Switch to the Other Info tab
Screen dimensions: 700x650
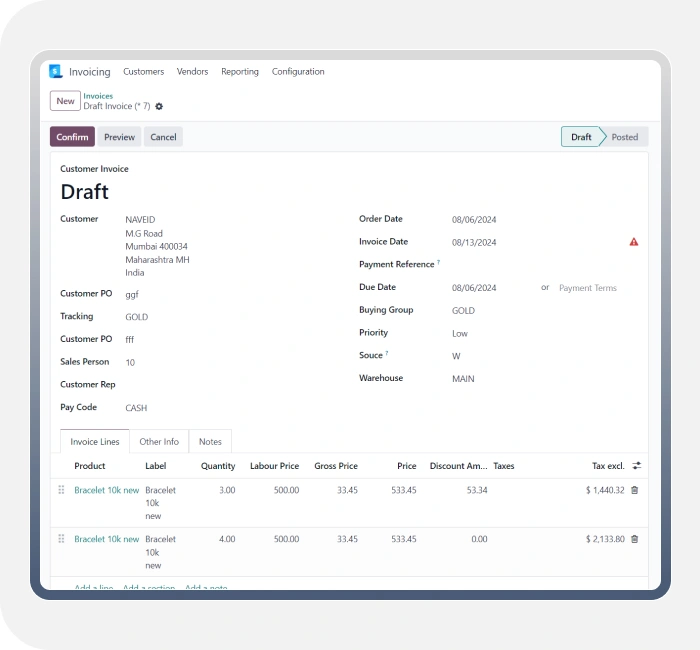(x=159, y=442)
